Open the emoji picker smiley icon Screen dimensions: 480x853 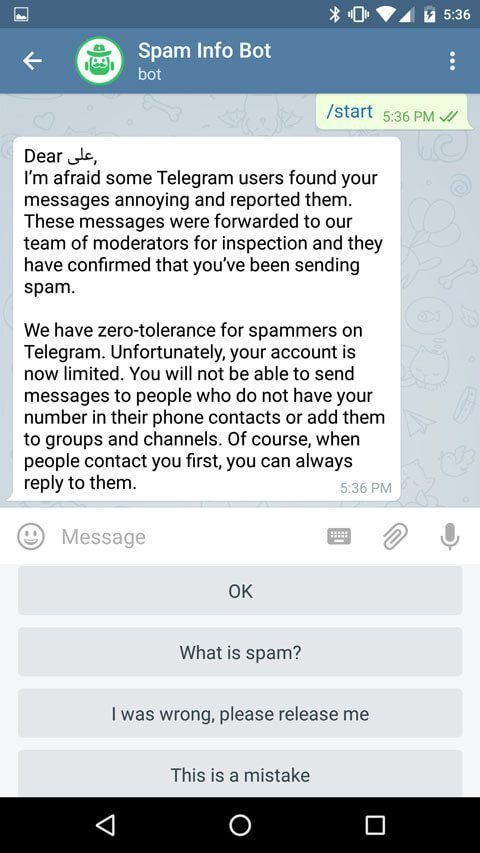(x=31, y=536)
